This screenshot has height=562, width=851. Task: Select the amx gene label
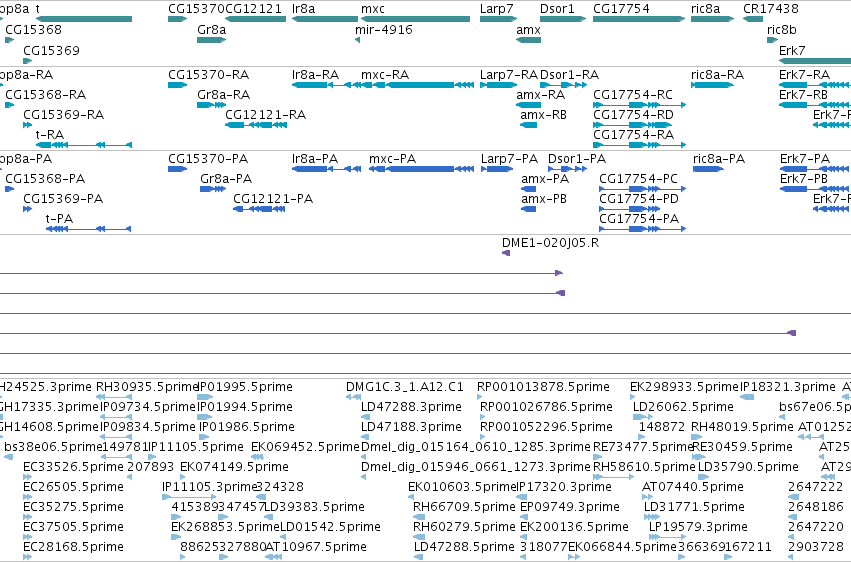pyautogui.click(x=528, y=29)
